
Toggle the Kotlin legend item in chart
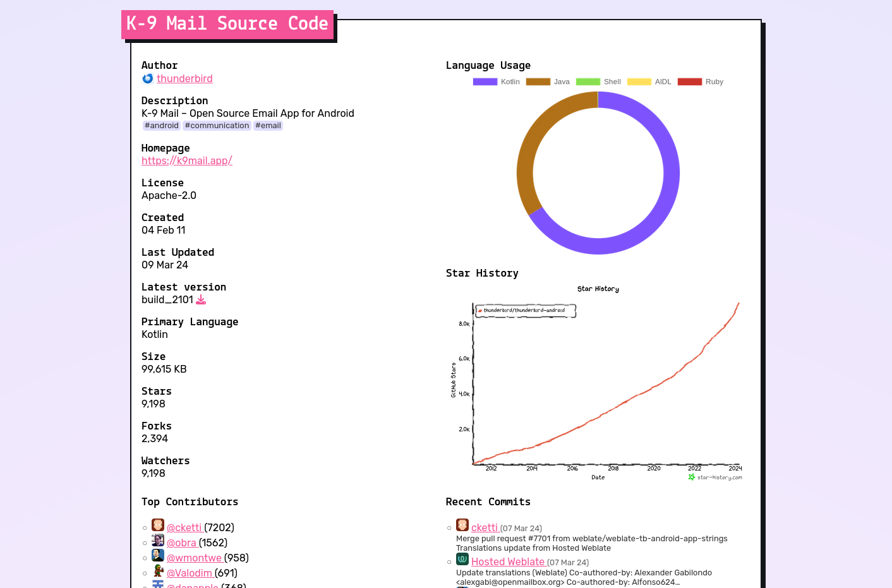[497, 81]
